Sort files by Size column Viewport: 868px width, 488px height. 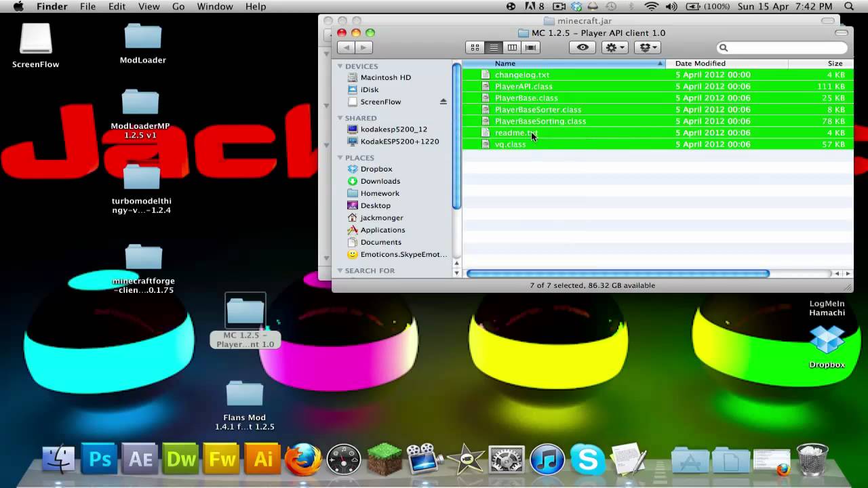click(821, 63)
